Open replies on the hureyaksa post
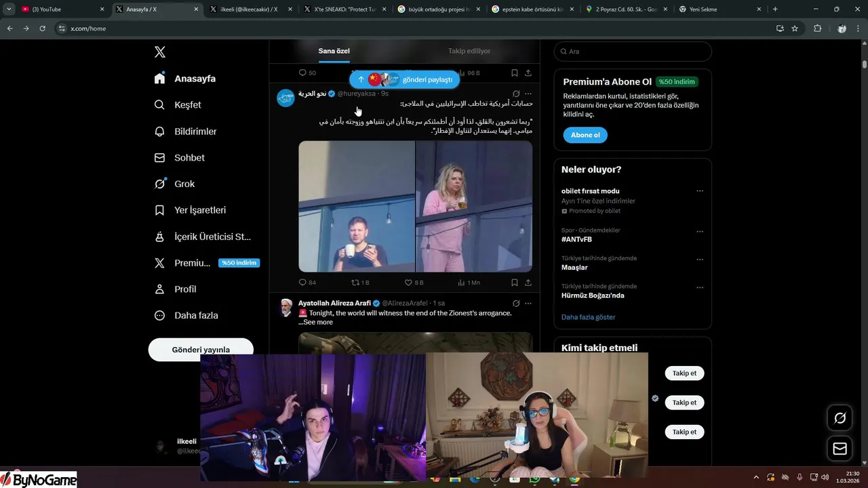This screenshot has width=868, height=488. (307, 283)
